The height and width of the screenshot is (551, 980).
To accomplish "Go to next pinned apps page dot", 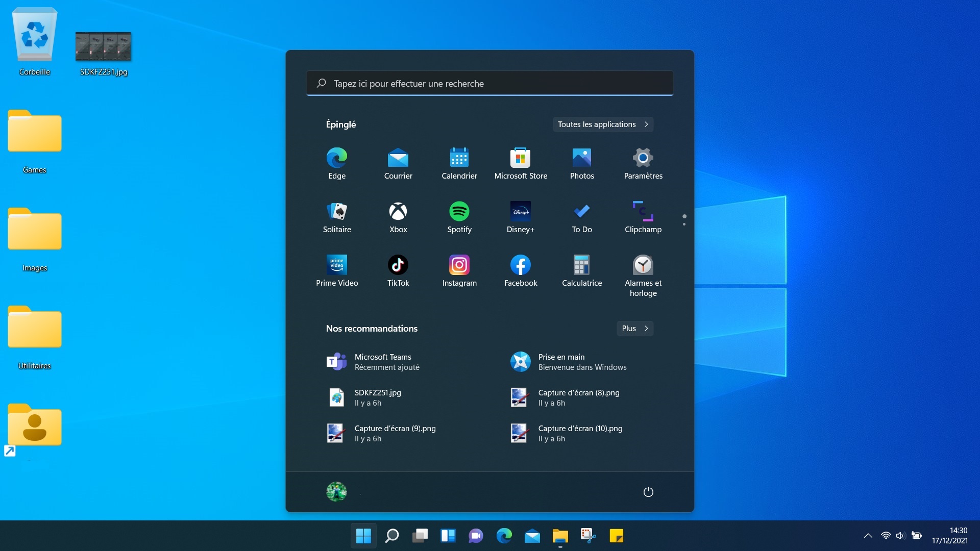I will tap(684, 224).
